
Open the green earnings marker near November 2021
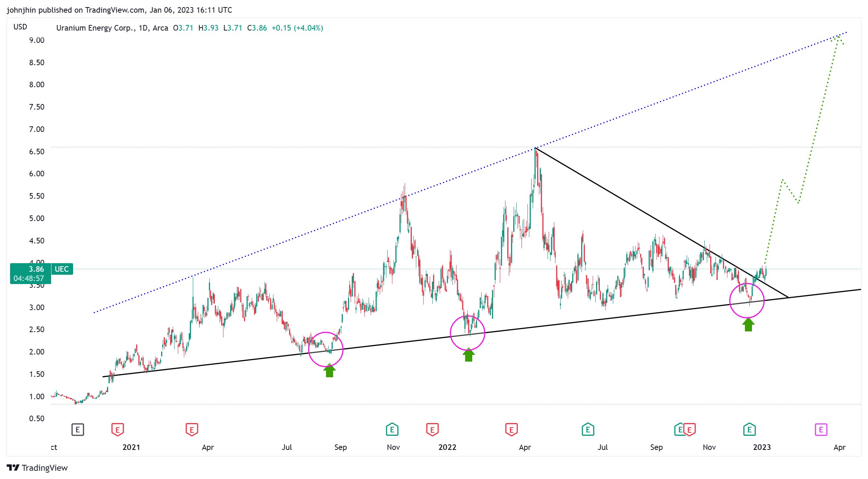[x=392, y=429]
